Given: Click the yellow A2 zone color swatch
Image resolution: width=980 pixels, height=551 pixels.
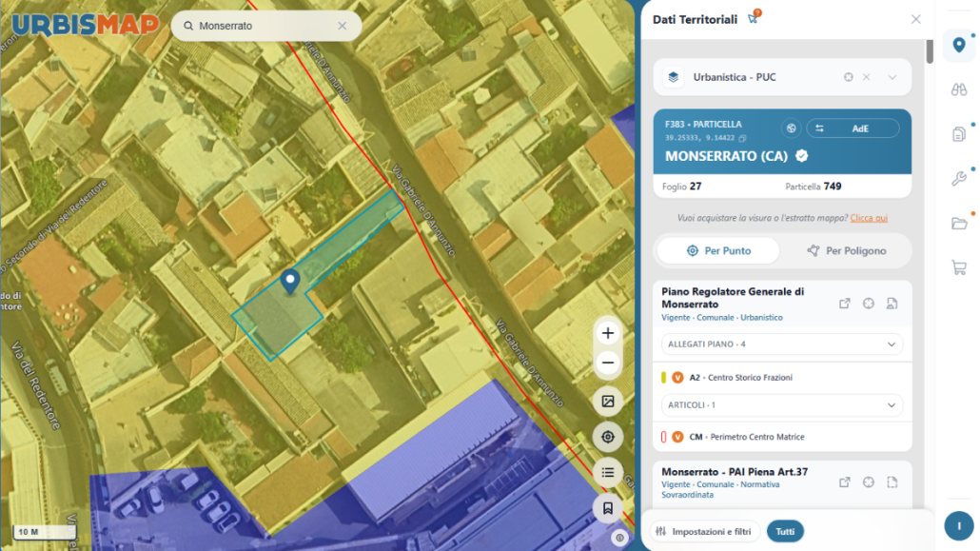Looking at the screenshot, I should (x=664, y=378).
